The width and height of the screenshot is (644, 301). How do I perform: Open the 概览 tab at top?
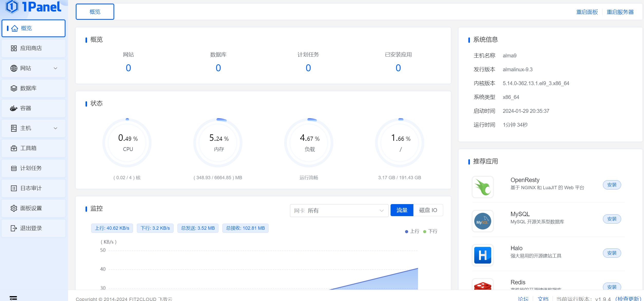pos(95,12)
